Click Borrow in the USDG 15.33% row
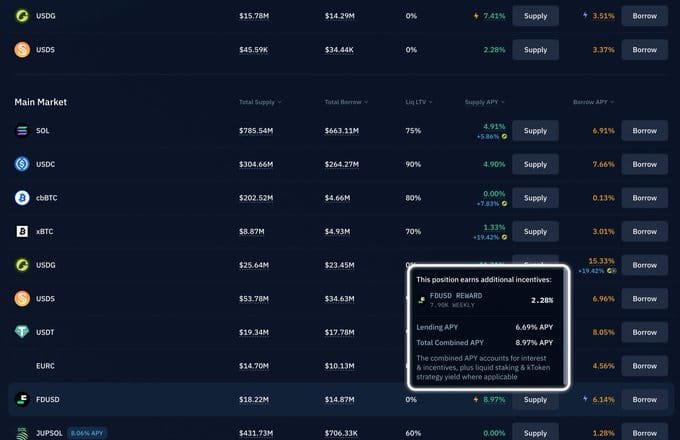The height and width of the screenshot is (440, 680). 644,265
